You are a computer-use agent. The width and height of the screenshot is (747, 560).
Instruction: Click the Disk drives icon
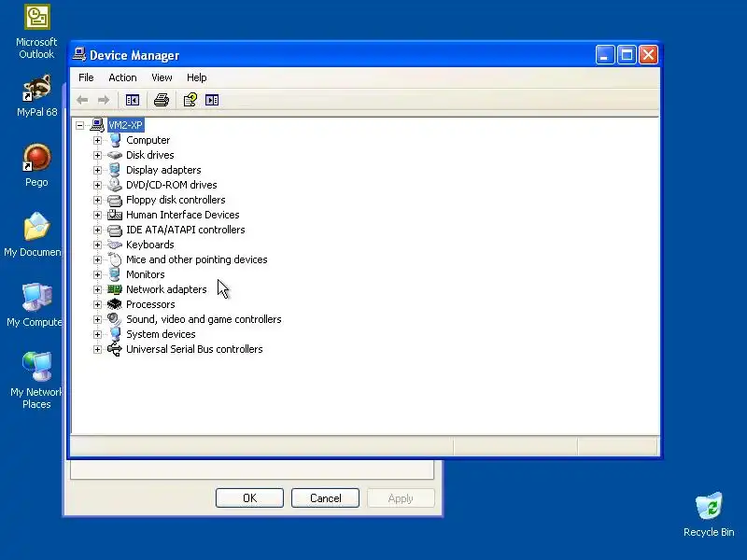(x=115, y=155)
